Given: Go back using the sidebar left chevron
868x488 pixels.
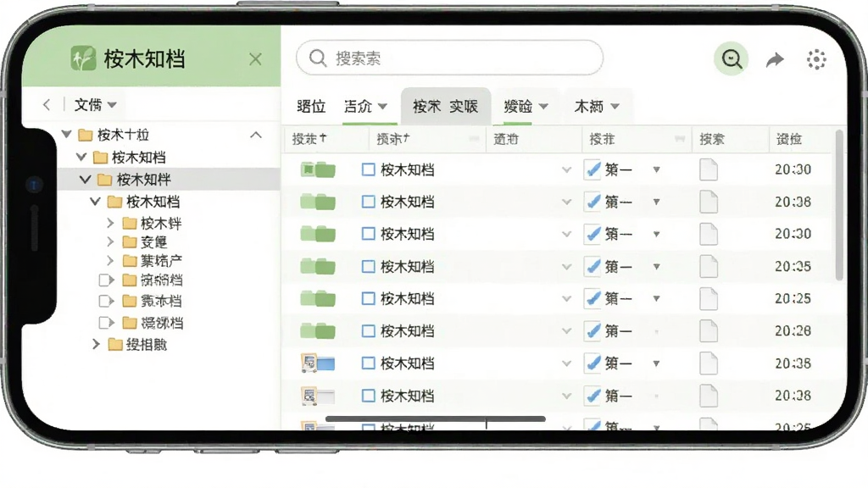Looking at the screenshot, I should [47, 104].
